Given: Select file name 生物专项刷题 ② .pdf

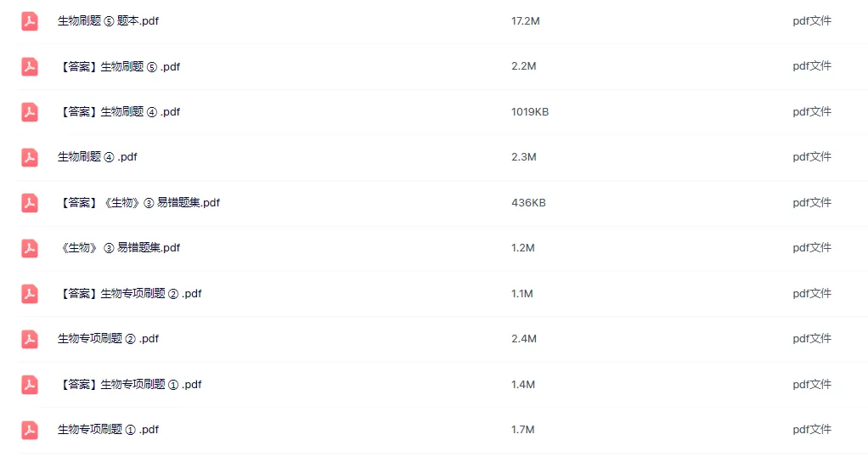Looking at the screenshot, I should pyautogui.click(x=108, y=339).
